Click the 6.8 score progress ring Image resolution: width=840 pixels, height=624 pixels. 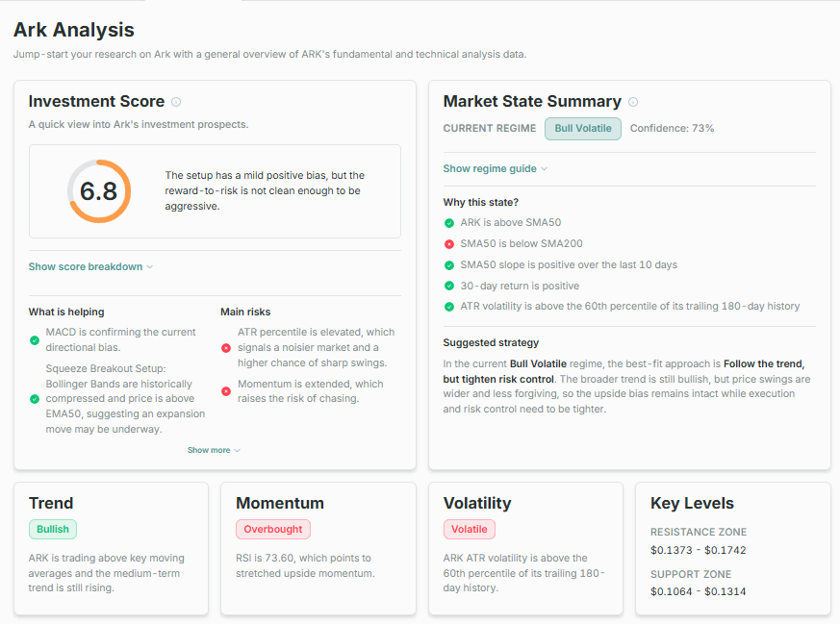(x=99, y=191)
